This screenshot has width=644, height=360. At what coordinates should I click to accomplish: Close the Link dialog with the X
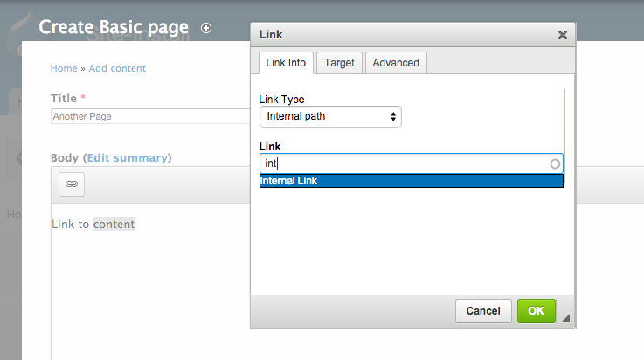point(562,35)
